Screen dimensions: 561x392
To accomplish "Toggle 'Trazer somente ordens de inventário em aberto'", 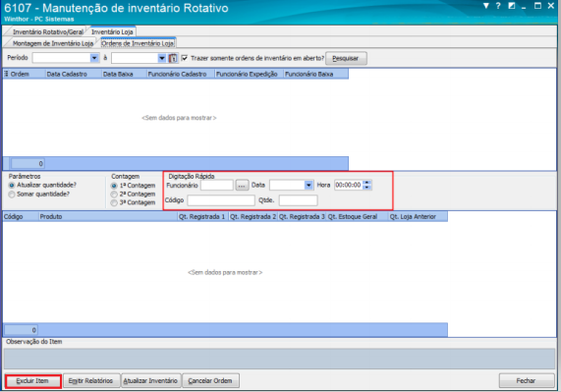I will (185, 58).
